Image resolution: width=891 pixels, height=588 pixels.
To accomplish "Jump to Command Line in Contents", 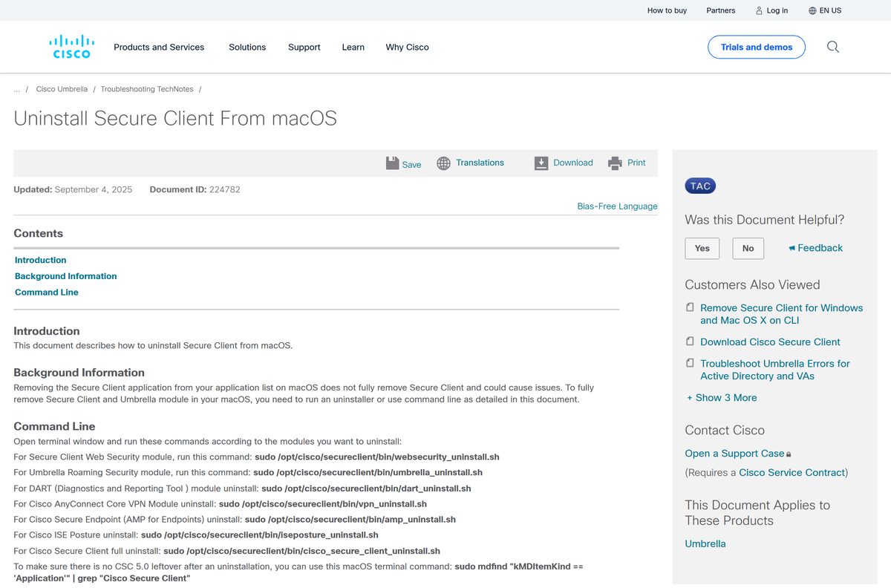I will tap(47, 293).
